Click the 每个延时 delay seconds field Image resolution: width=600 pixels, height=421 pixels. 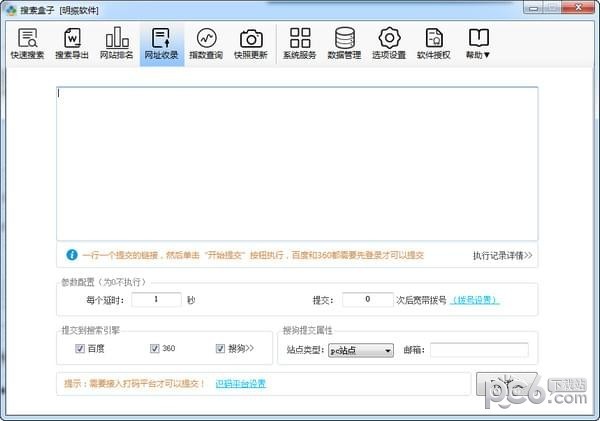[156, 299]
